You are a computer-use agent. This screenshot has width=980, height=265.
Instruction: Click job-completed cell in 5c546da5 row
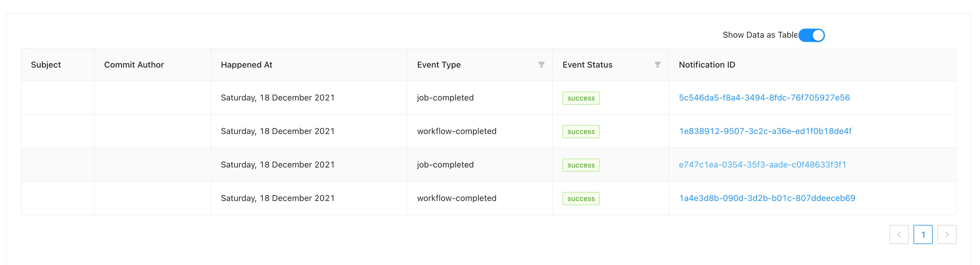(x=480, y=98)
